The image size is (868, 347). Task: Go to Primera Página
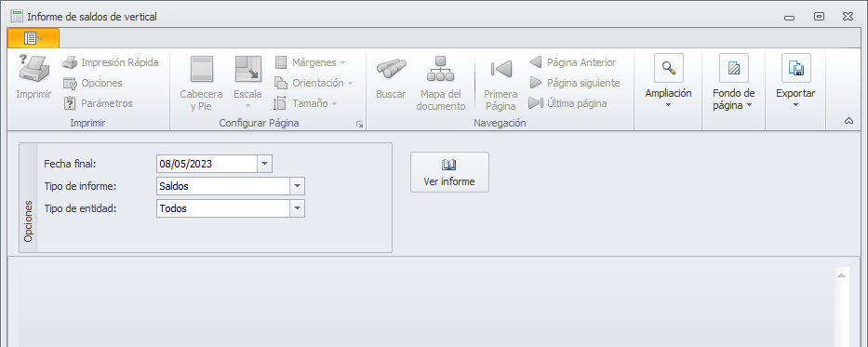[x=501, y=69]
